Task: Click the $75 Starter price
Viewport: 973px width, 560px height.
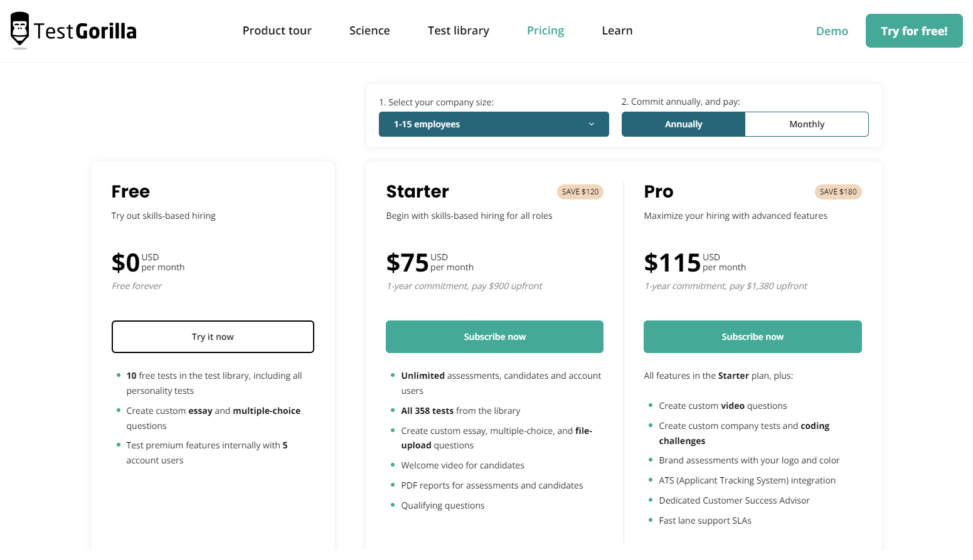Action: click(407, 262)
